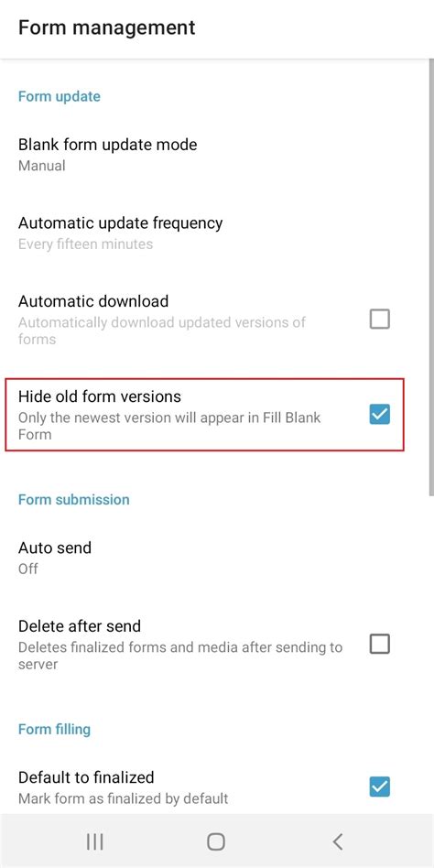Enable the Automatic download checkbox
Image resolution: width=434 pixels, height=868 pixels.
click(x=380, y=319)
